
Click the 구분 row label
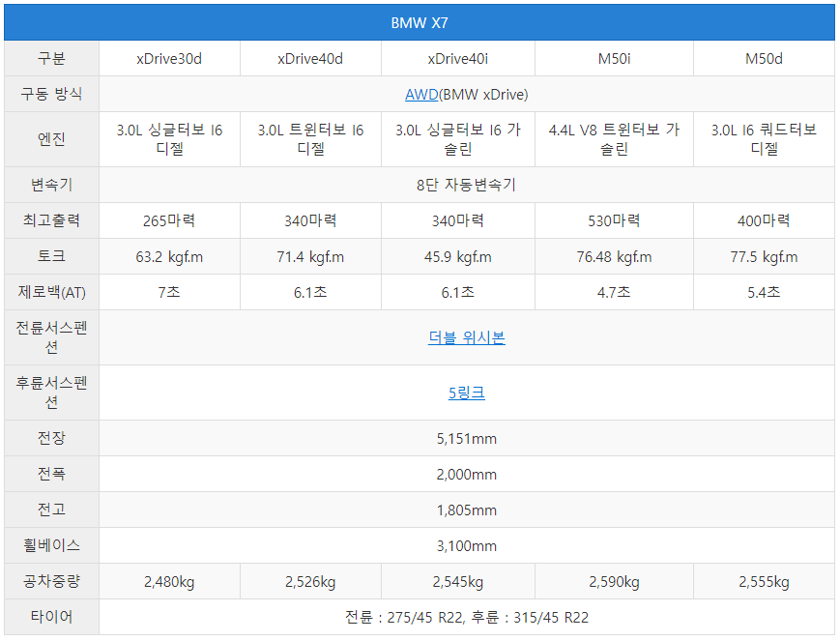(51, 59)
